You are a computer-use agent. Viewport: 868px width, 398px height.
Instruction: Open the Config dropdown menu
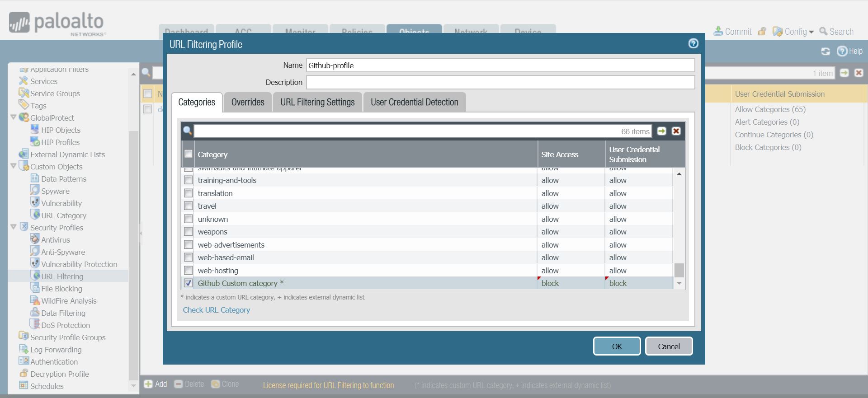pos(793,32)
